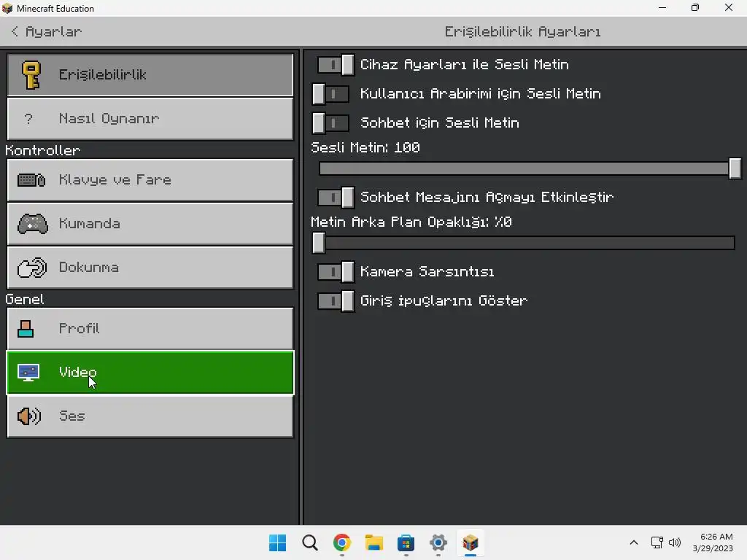Image resolution: width=747 pixels, height=560 pixels.
Task: Enable Kullanıcı Arabirimi için Sesli Metin
Action: coord(330,94)
